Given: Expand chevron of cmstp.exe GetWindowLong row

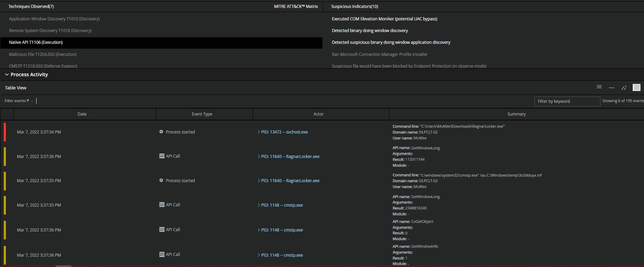Looking at the screenshot, I should (259, 205).
